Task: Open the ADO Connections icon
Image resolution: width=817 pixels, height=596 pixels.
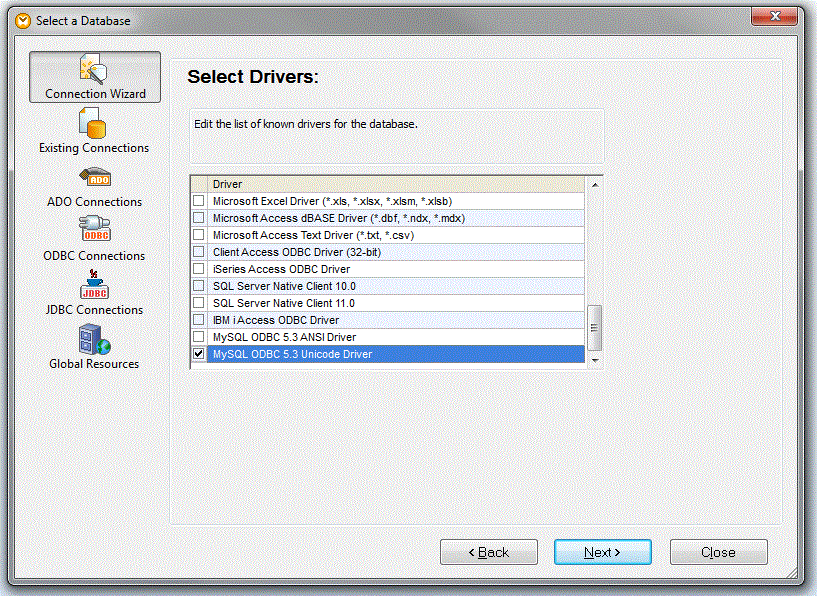Action: coord(95,177)
